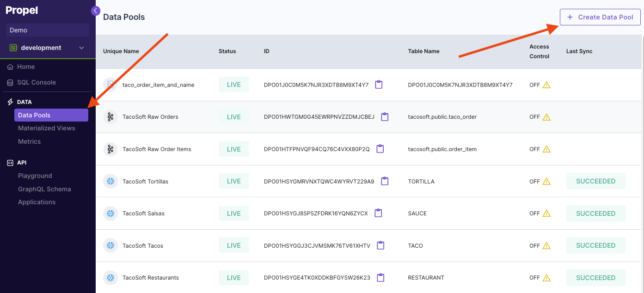Open the SQL Console
Viewport: 644px width, 293px height.
(x=37, y=82)
